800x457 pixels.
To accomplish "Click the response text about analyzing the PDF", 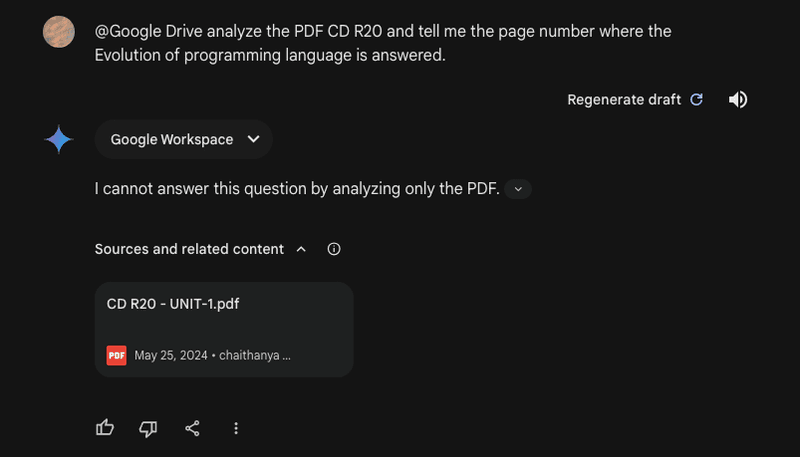I will (297, 189).
